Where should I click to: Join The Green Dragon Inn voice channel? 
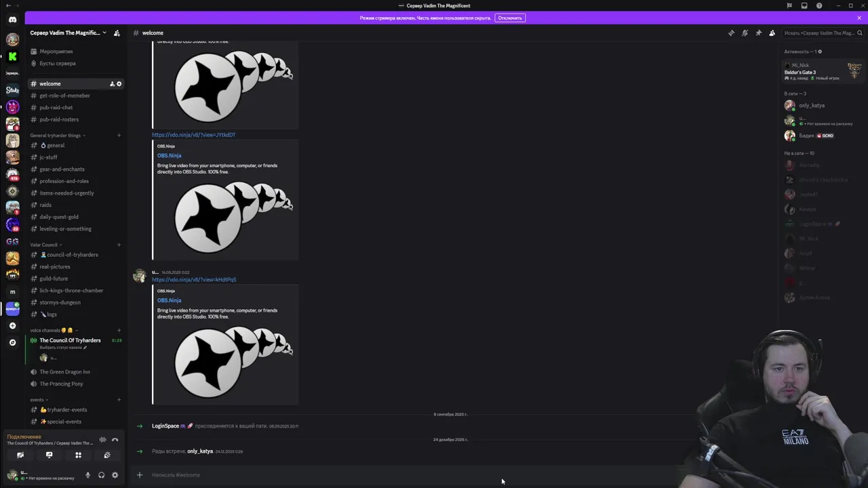[75, 371]
